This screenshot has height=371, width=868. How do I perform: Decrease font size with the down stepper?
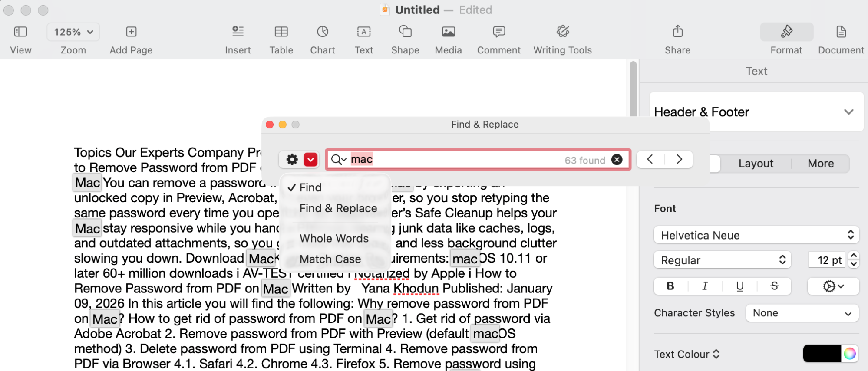click(x=854, y=265)
